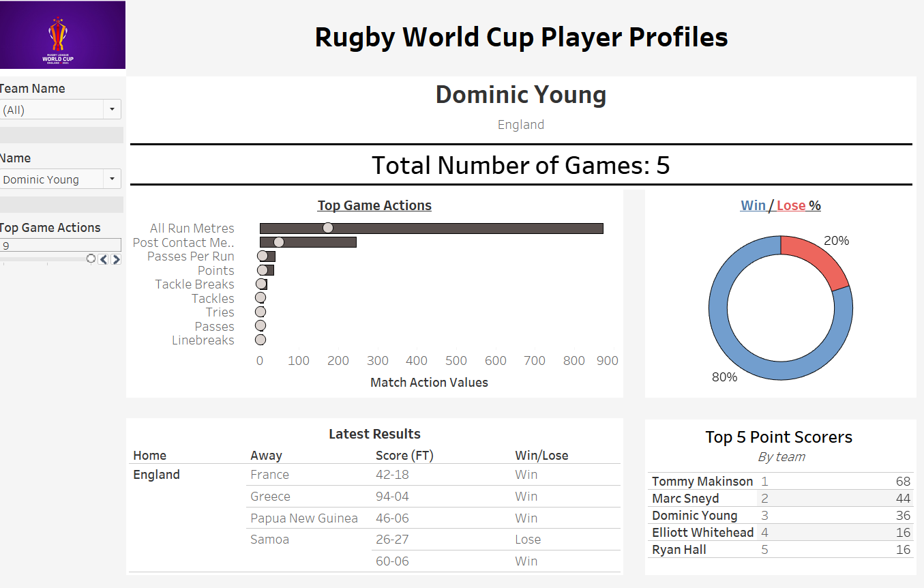The image size is (924, 588).
Task: Click the circle marker on Linebreaks row
Action: coord(260,340)
